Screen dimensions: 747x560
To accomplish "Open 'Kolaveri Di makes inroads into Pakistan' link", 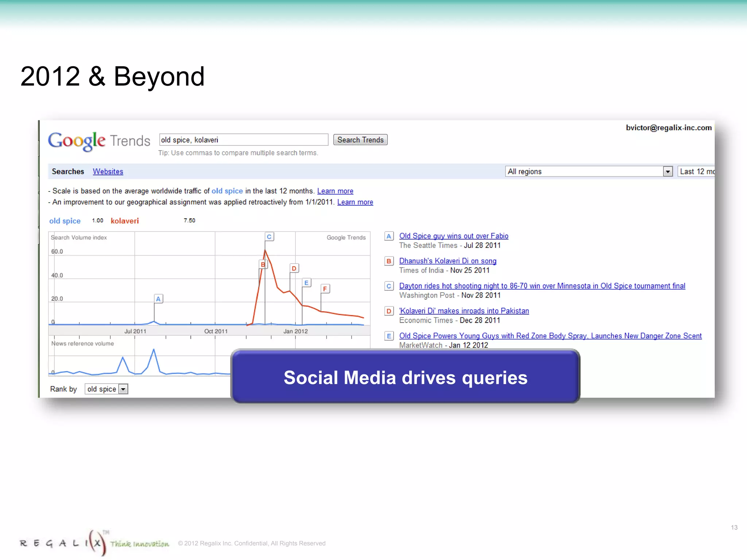I will [x=464, y=311].
